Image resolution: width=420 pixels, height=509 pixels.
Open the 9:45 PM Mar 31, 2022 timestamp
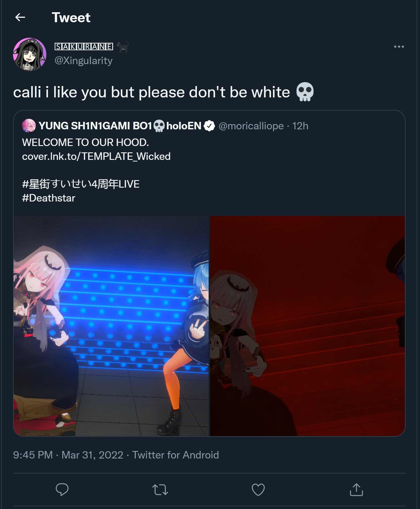point(68,455)
